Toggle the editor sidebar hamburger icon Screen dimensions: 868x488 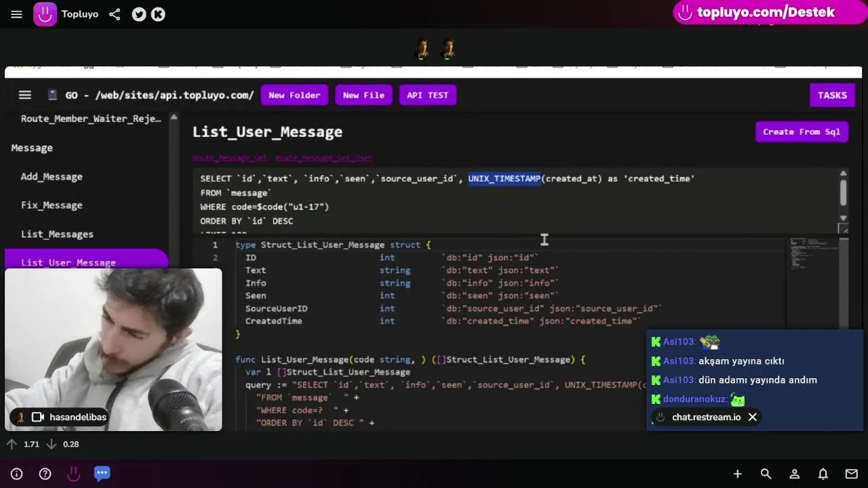click(25, 96)
